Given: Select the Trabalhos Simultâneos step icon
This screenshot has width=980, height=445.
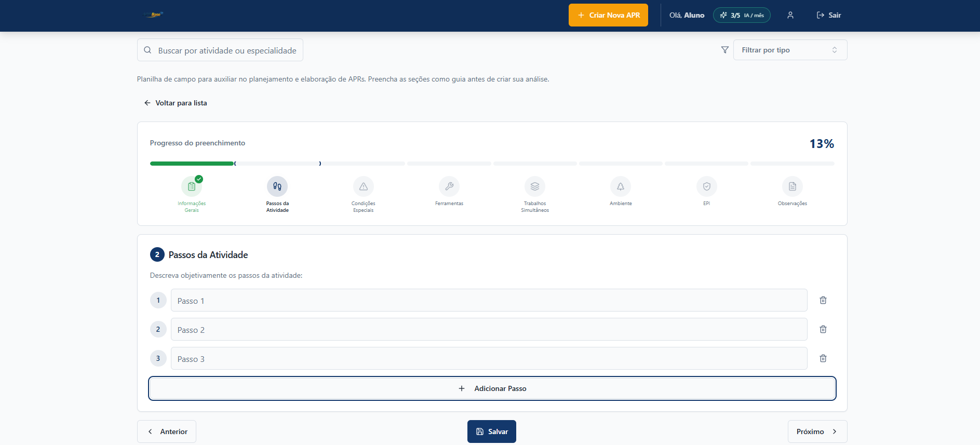Looking at the screenshot, I should pos(535,186).
